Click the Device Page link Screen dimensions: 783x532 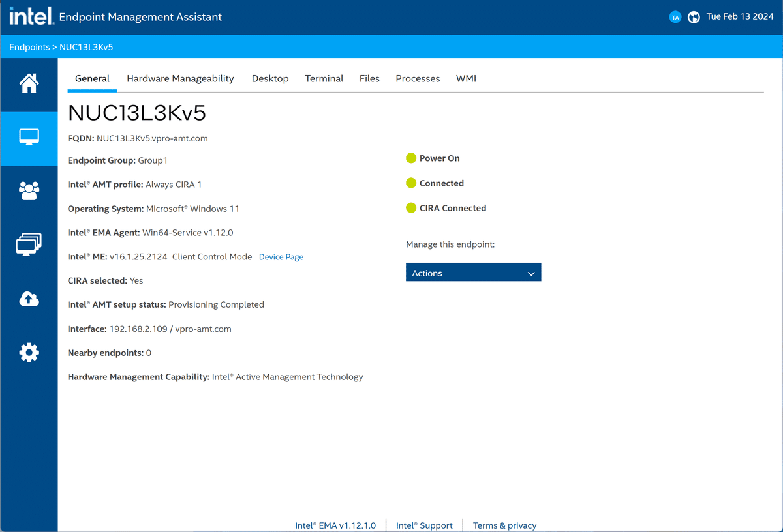281,257
